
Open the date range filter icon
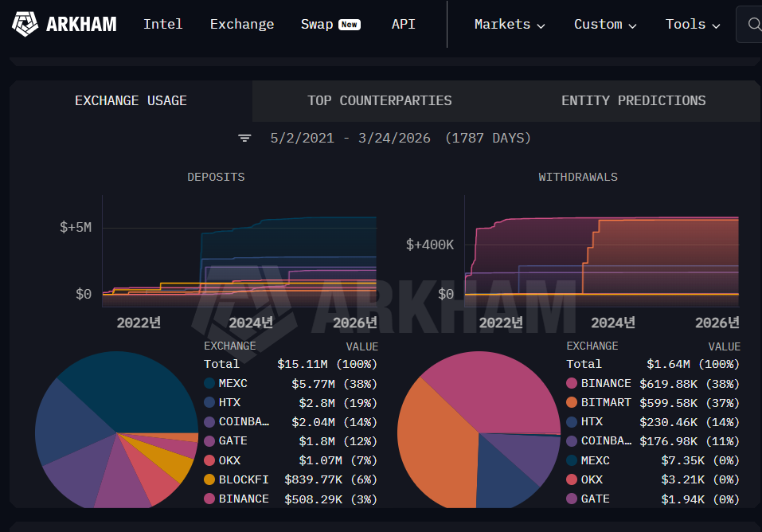(244, 138)
